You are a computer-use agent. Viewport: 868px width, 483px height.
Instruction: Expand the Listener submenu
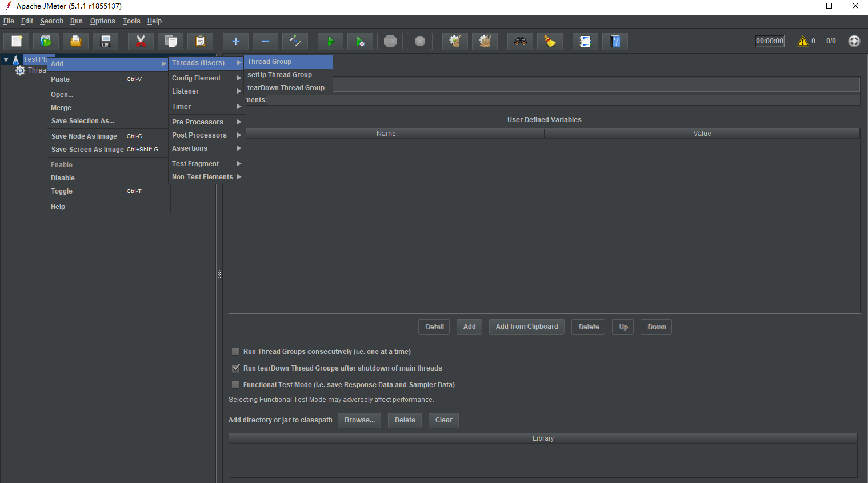[x=207, y=91]
